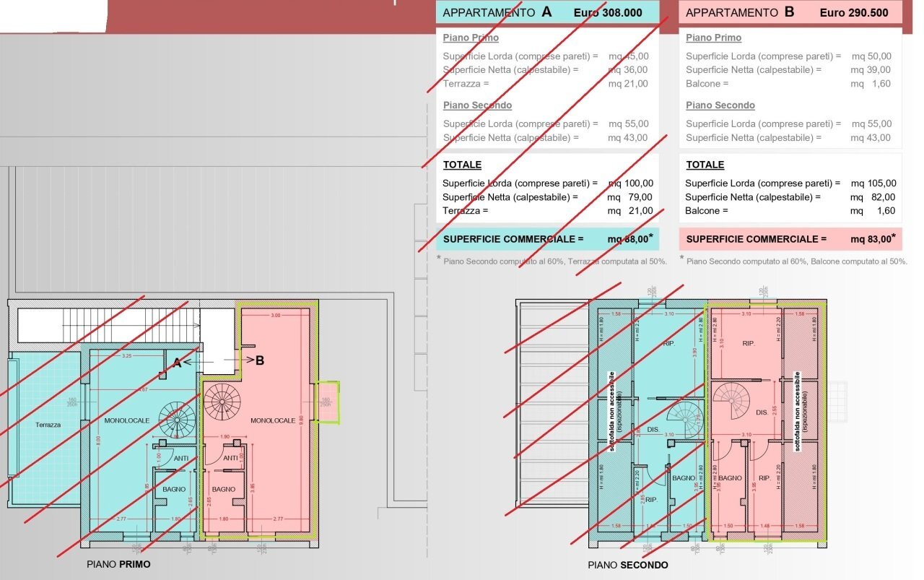Screen dimensions: 924x580
Task: Select the pink spiral staircase on Piano Secondo
Action: 731,400
